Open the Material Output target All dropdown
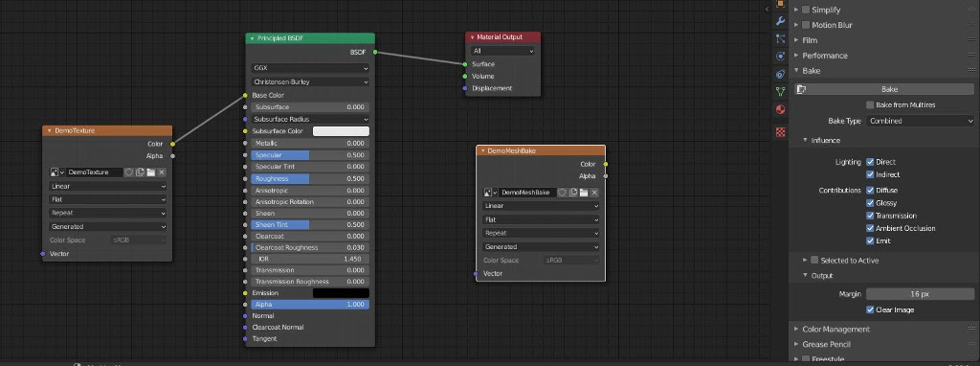980x366 pixels. pos(503,51)
